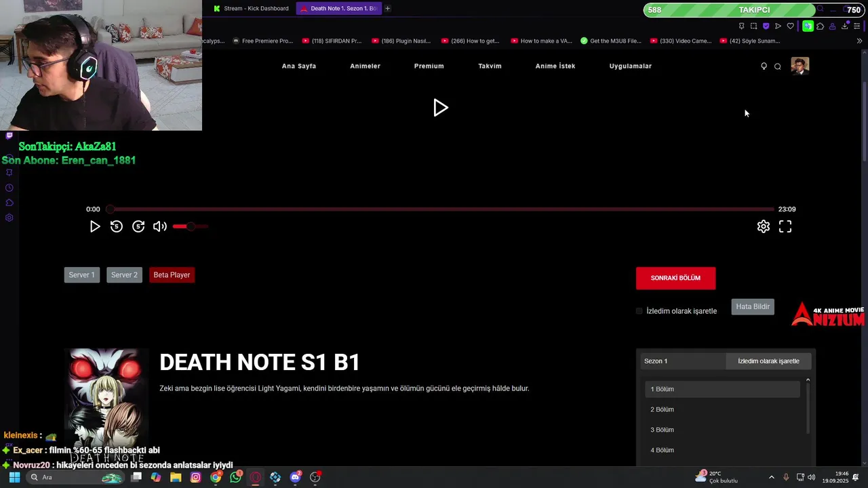The height and width of the screenshot is (488, 868).
Task: Open the site search magnifier icon
Action: coord(778,66)
